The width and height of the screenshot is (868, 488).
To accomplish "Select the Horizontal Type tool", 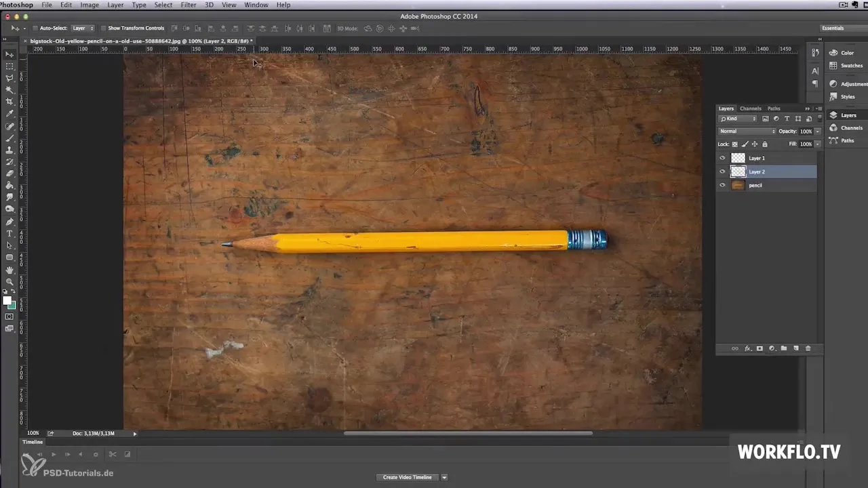I will (x=9, y=233).
